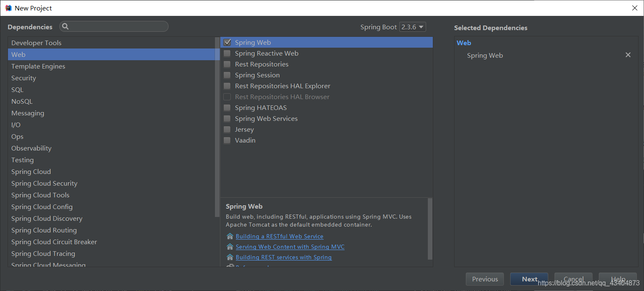Image resolution: width=644 pixels, height=291 pixels.
Task: Click the Next button
Action: [x=529, y=279]
